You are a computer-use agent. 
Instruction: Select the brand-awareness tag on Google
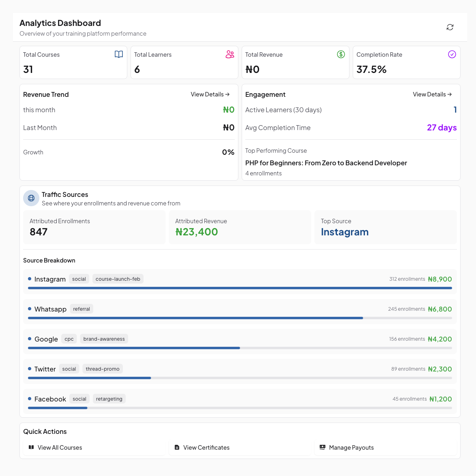pos(104,339)
